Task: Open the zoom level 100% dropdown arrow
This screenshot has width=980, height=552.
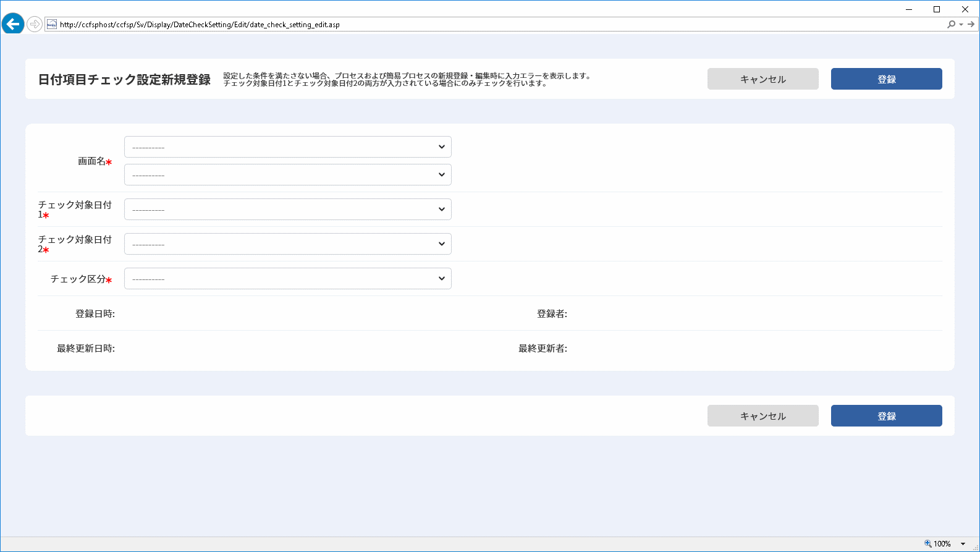Action: pos(963,544)
